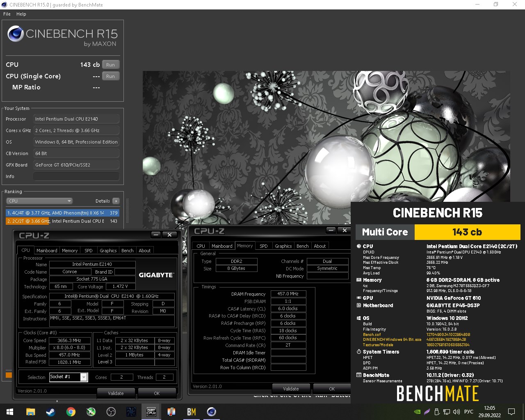Image resolution: width=525 pixels, height=420 pixels.
Task: Click OK in right CPU-Z window
Action: pyautogui.click(x=332, y=389)
